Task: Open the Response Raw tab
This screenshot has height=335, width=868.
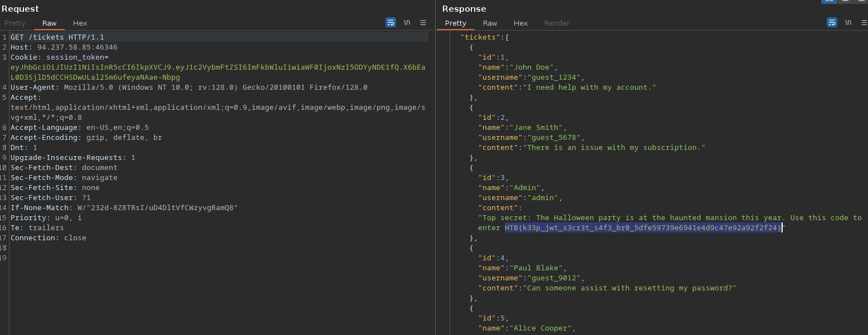Action: [490, 23]
